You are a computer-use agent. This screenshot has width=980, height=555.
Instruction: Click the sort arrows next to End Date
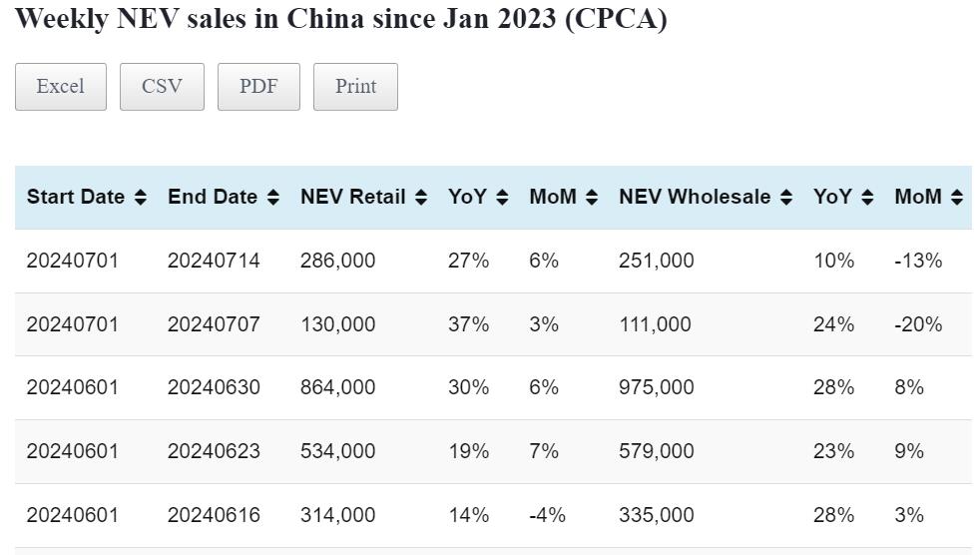(273, 198)
